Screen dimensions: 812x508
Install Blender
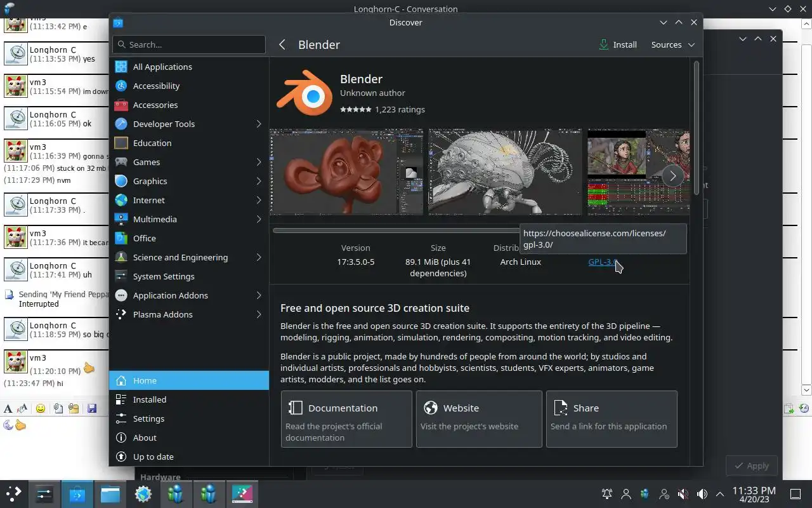point(618,44)
